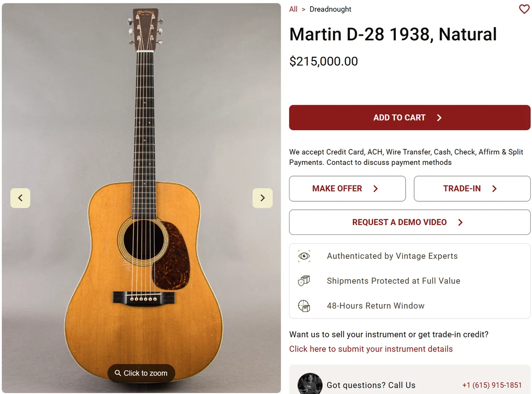Show previous guitar photo with left arrow
The height and width of the screenshot is (394, 532).
pyautogui.click(x=20, y=198)
